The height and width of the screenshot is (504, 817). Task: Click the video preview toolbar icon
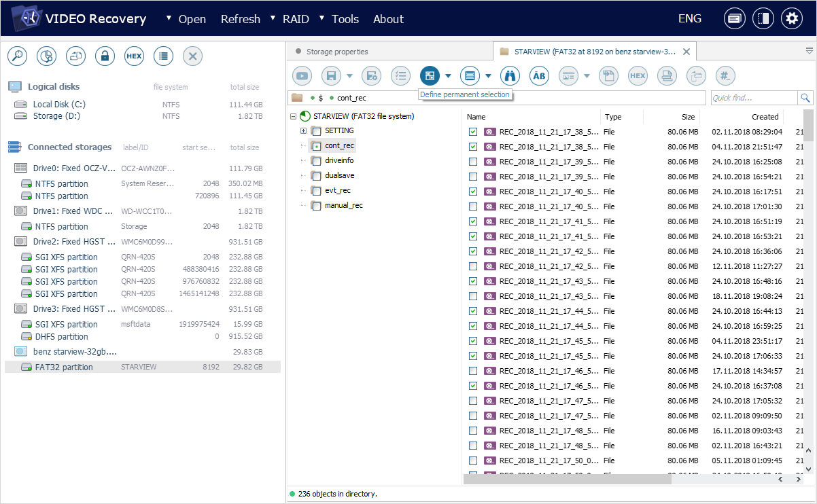(x=302, y=76)
